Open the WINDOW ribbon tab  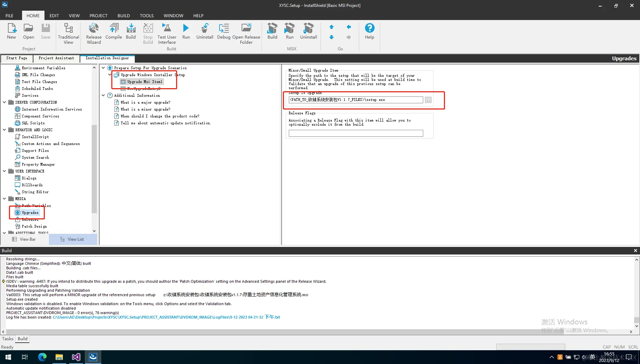click(173, 15)
